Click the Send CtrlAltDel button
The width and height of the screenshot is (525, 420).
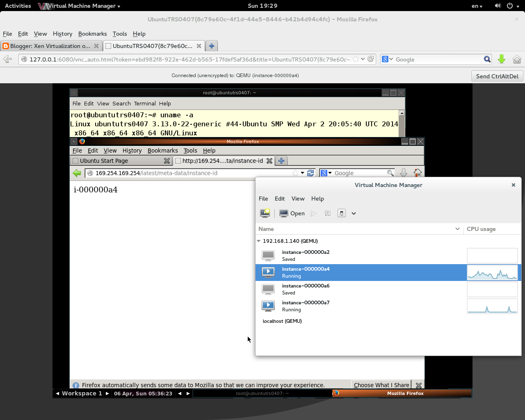pyautogui.click(x=497, y=76)
